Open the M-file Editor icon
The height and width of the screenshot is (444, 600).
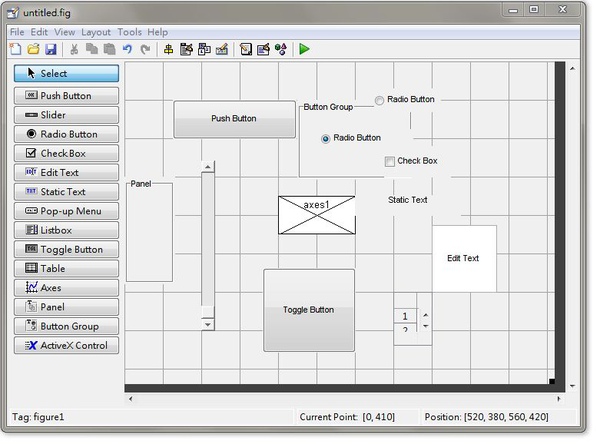click(x=246, y=49)
